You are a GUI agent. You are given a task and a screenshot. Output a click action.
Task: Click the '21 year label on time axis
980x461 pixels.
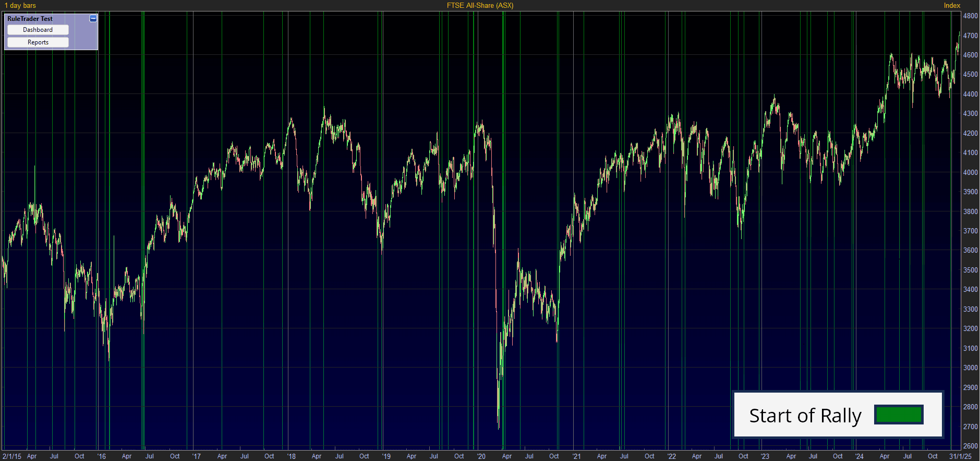576,456
